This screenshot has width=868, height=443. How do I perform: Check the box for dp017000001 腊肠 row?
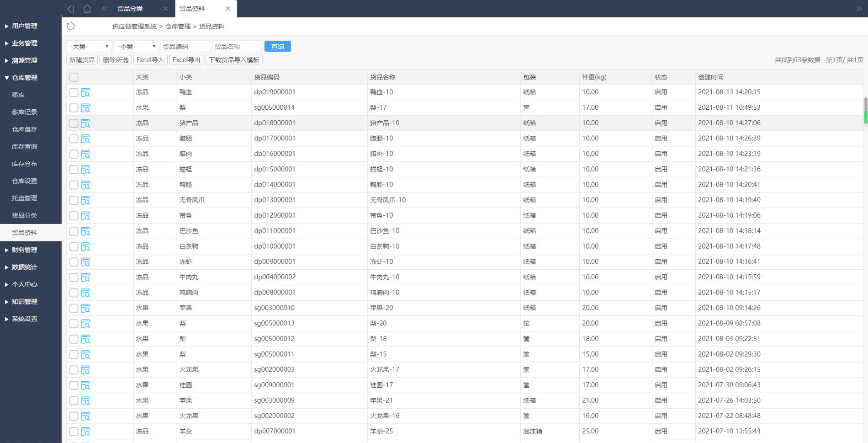click(74, 139)
